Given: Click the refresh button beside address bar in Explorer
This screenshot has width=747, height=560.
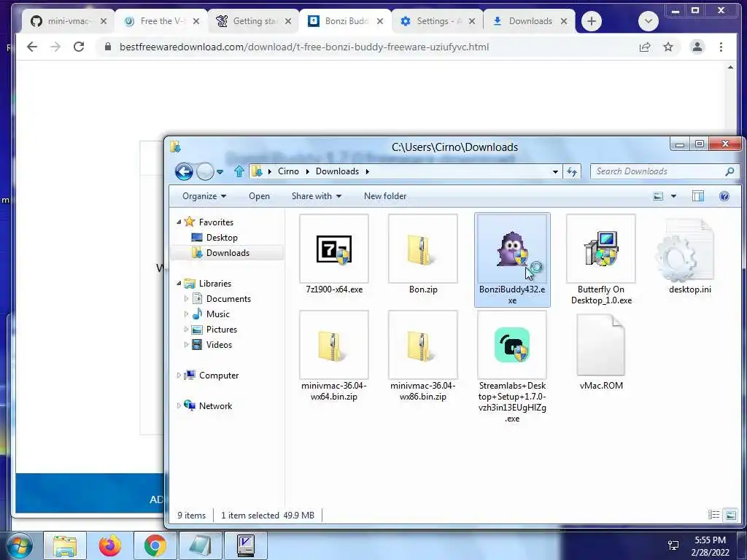Looking at the screenshot, I should [572, 171].
